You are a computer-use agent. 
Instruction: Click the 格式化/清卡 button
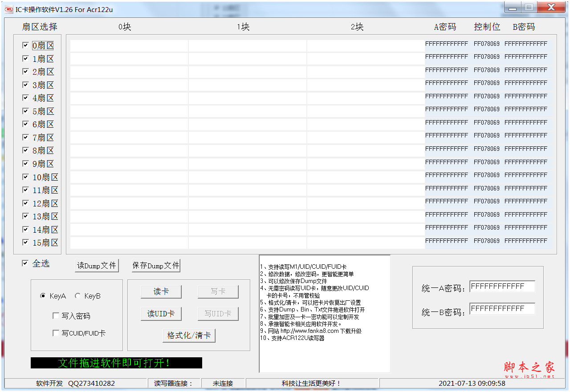[189, 335]
